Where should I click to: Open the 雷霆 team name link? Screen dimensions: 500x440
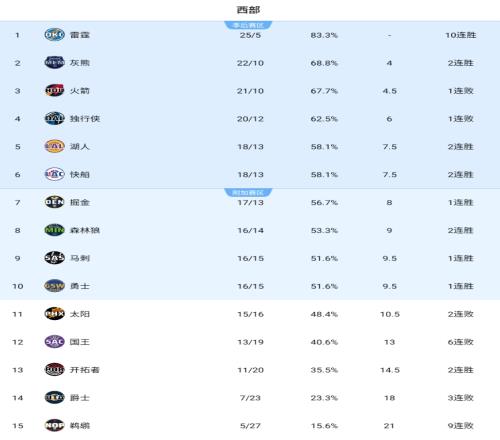pyautogui.click(x=80, y=35)
